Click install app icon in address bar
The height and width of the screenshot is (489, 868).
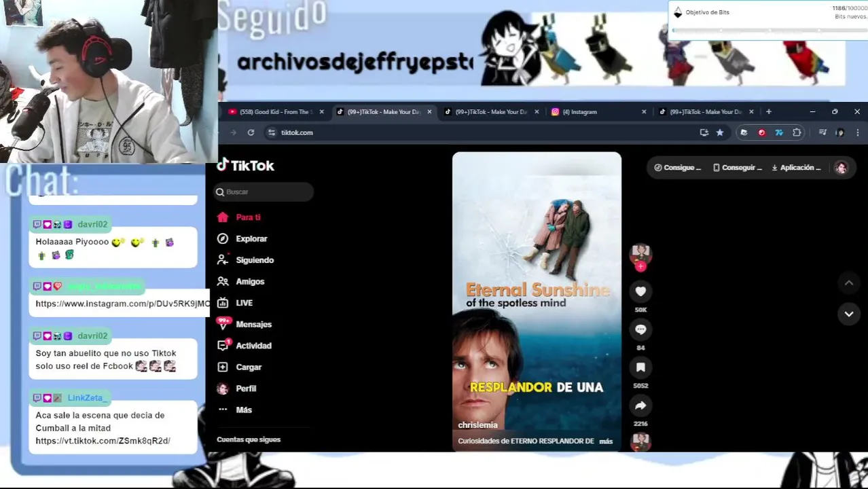(x=704, y=132)
